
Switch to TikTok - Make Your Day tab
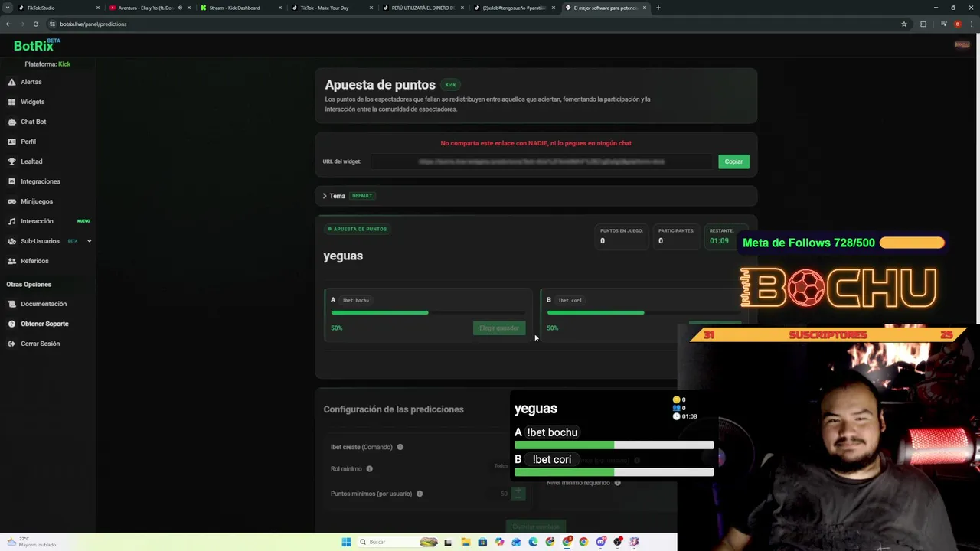tap(332, 8)
